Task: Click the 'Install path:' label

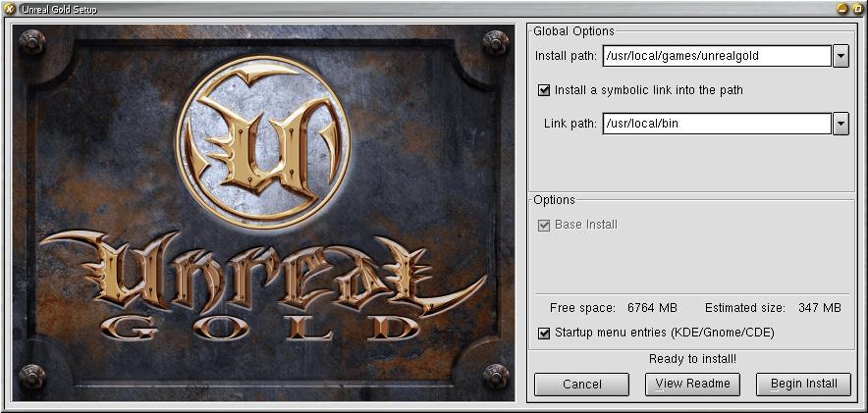Action: coord(567,56)
